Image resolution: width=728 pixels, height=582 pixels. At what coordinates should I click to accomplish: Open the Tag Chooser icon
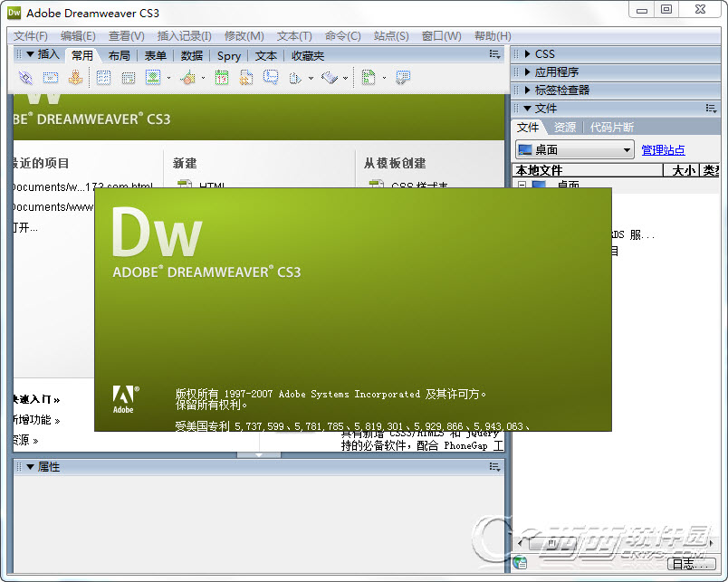[x=403, y=78]
